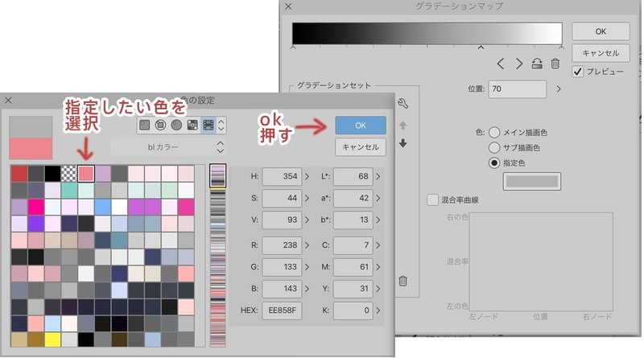Select the sphere-shaped color mode icon
This screenshot has width=644, height=358.
(176, 125)
